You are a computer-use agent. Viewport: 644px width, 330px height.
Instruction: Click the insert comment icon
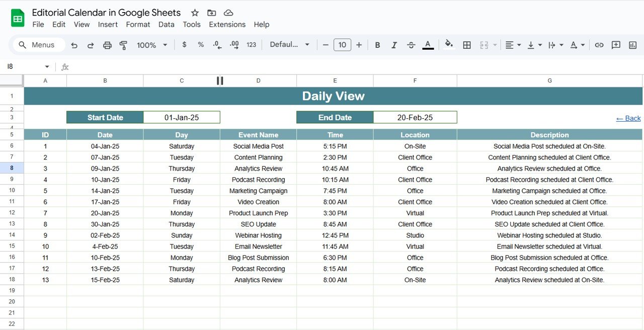coord(616,45)
